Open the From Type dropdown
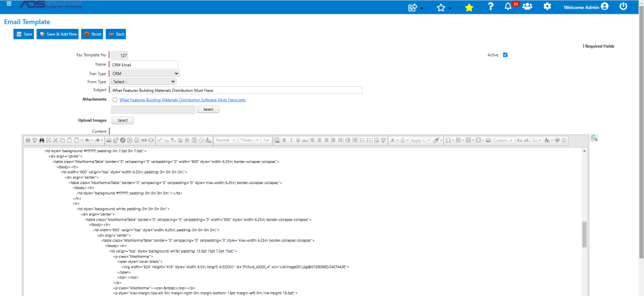The image size is (644, 296). [143, 81]
